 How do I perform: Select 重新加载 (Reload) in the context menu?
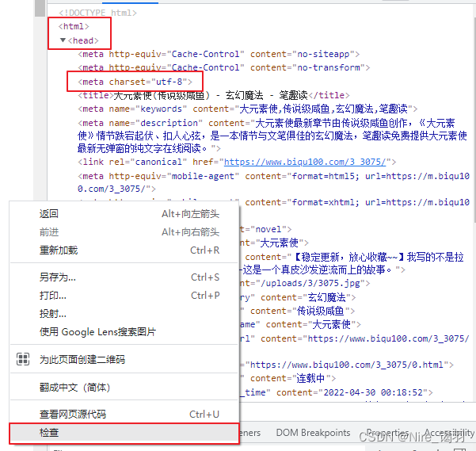click(x=124, y=250)
